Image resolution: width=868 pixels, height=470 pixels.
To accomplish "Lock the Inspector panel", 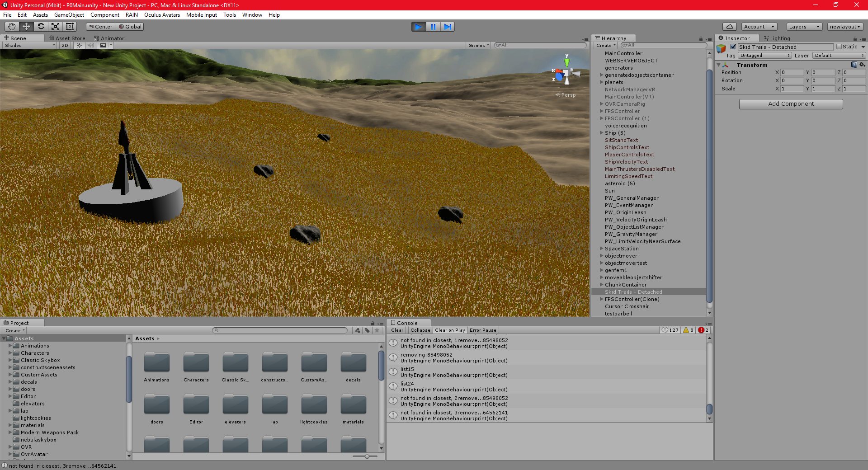I will (x=855, y=39).
